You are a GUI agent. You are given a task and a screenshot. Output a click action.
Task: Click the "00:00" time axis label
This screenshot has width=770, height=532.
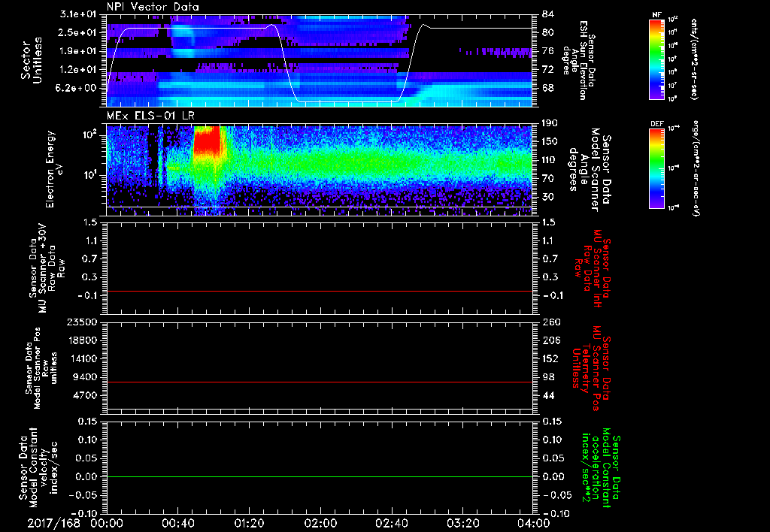pos(107,523)
